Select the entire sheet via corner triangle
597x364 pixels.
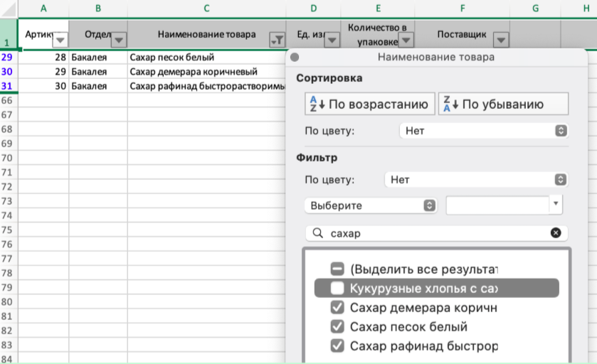coord(9,9)
